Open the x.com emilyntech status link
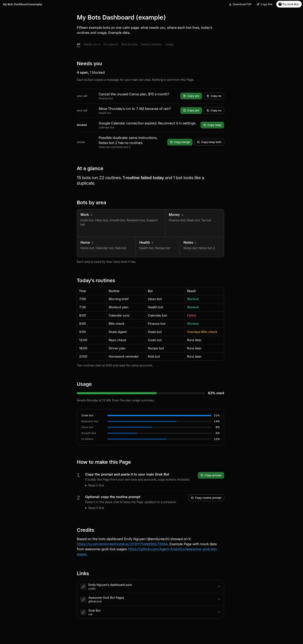303x644 pixels. 122,544
